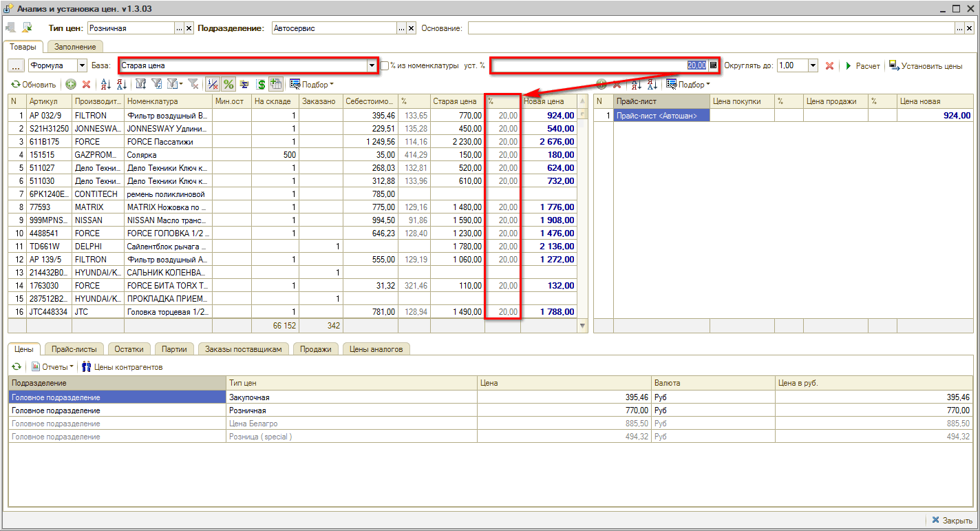980x531 pixels.
Task: Click the greyed add icon in price-list toolbar
Action: coord(601,85)
